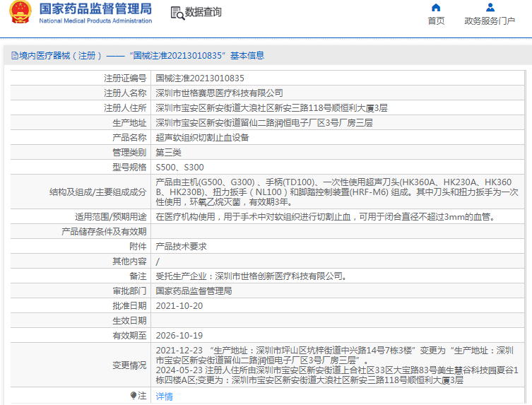532x405 pixels.
Task: Click the 生产地址 row label
Action: (129, 123)
